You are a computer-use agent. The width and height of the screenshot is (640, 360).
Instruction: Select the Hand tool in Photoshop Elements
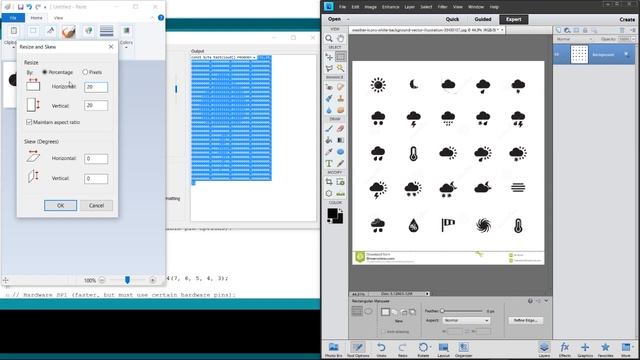pos(340,38)
